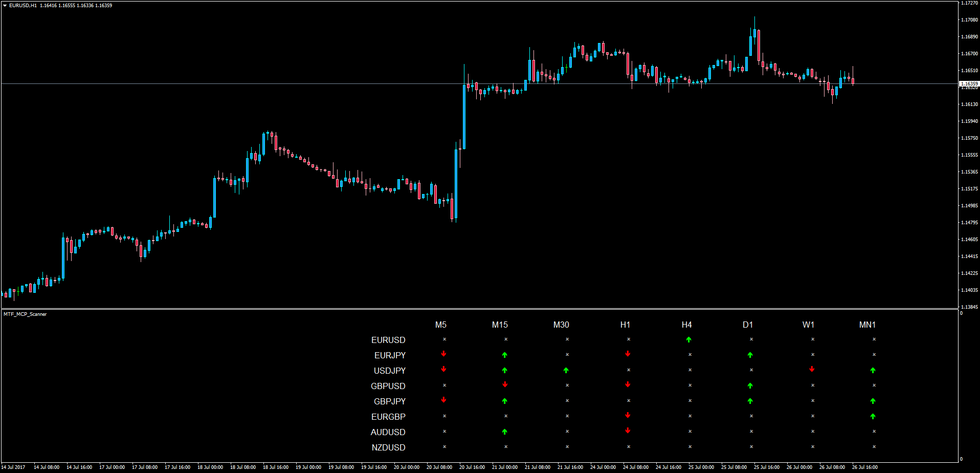Click the current price tag 1.16359 on the price axis

(969, 83)
